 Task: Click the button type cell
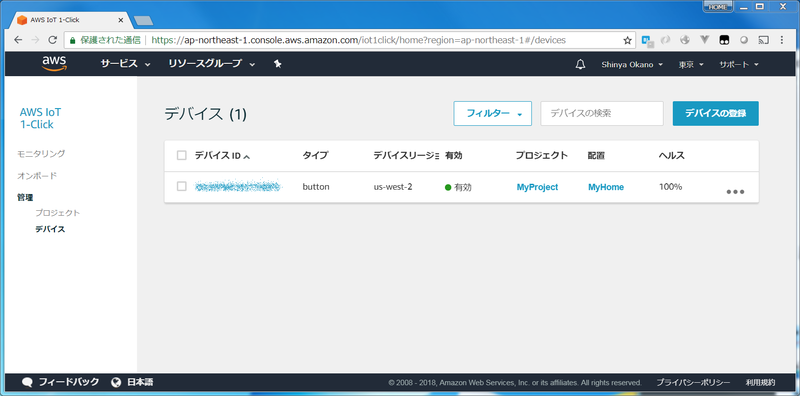pyautogui.click(x=316, y=187)
